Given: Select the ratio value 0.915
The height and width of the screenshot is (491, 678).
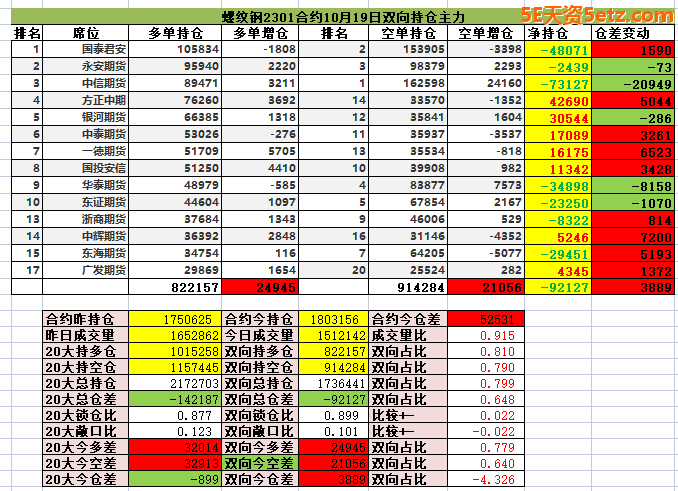Looking at the screenshot, I should (486, 335).
